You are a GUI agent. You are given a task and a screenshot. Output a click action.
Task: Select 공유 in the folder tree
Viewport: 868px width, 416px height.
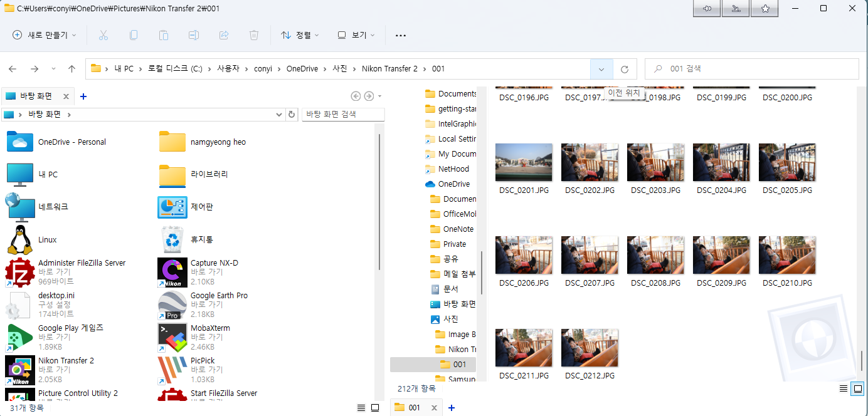[x=450, y=259]
